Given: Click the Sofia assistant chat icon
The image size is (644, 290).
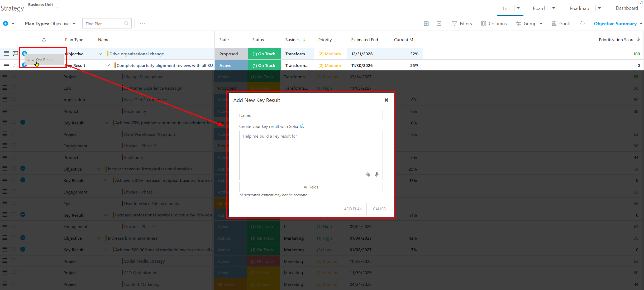Looking at the screenshot, I should coord(302,126).
